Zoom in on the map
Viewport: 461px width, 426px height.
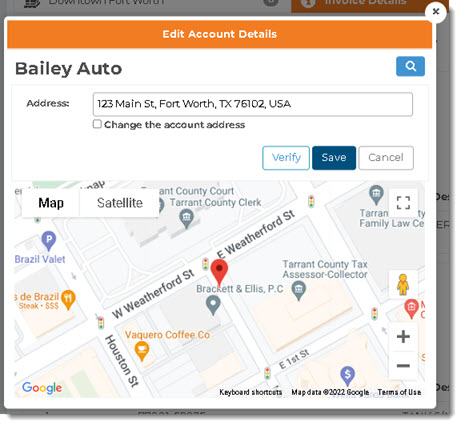403,336
